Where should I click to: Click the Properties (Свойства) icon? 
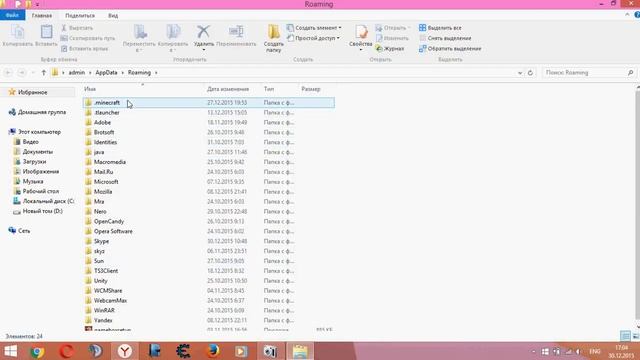pos(361,32)
